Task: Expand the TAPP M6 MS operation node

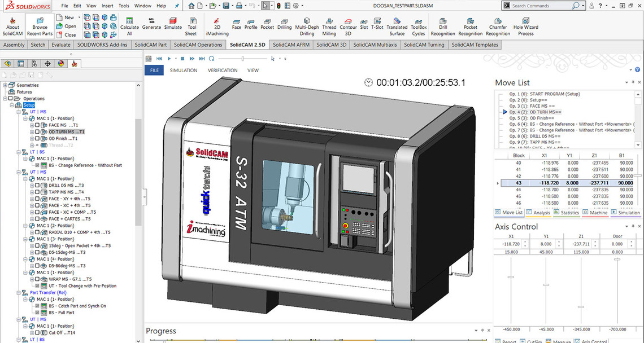Action: [x=32, y=192]
